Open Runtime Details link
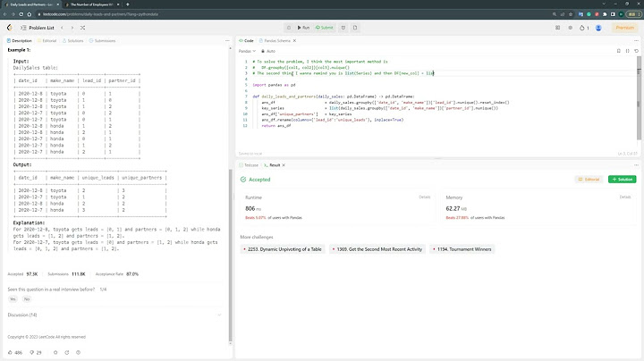 pos(424,197)
